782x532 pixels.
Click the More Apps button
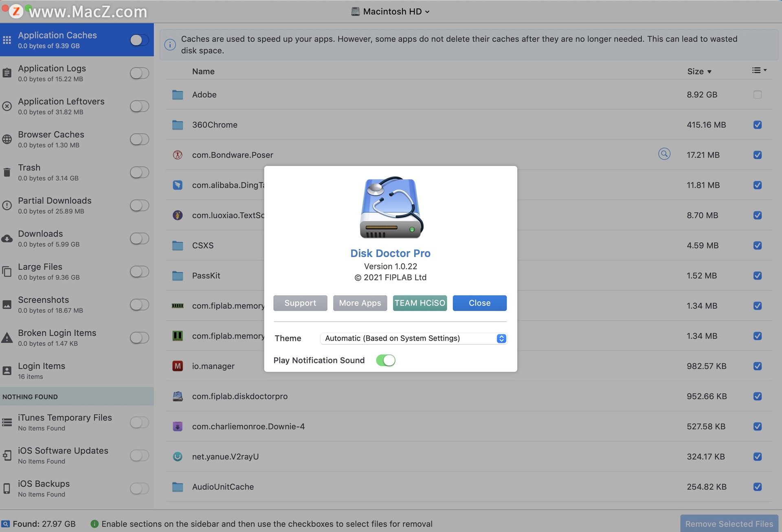[360, 303]
